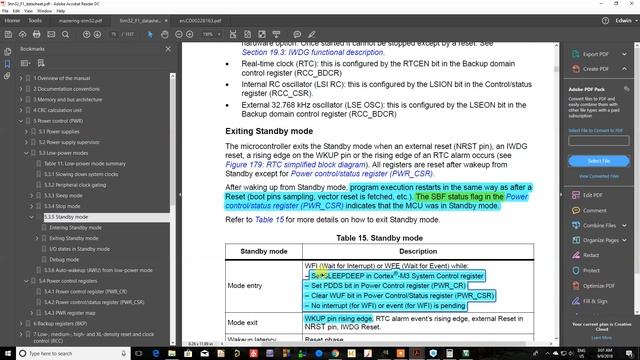Expand bookmark 4 CRC calculation unit
640x360 pixels.
pos(21,110)
